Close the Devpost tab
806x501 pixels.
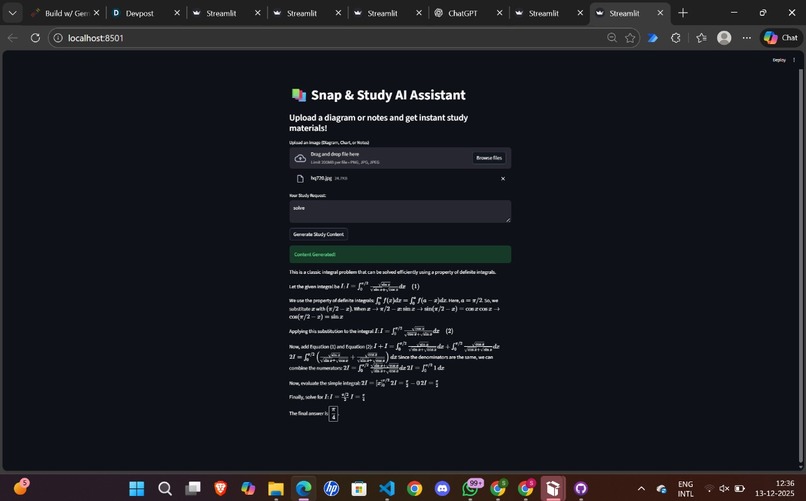[177, 13]
